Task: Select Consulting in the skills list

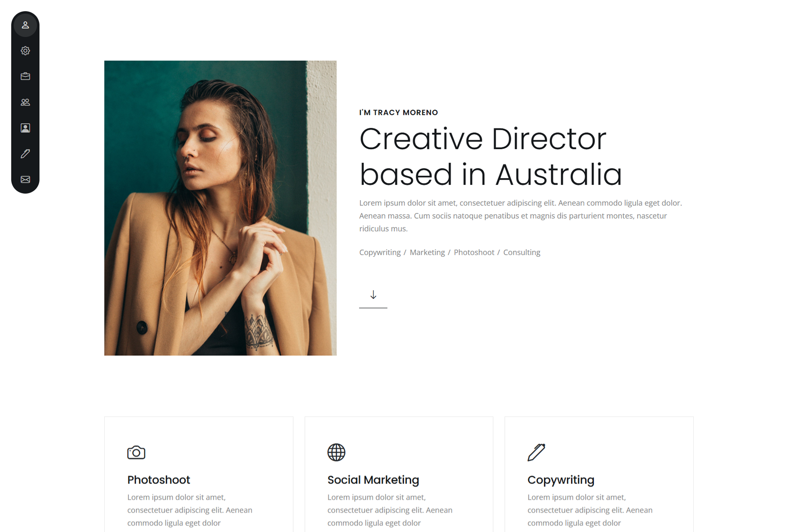Action: (522, 252)
